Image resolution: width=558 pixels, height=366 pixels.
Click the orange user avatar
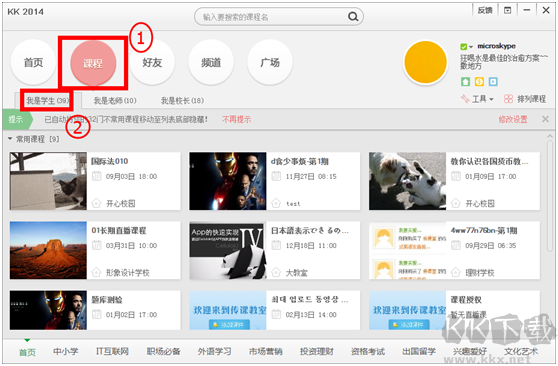[x=425, y=62]
